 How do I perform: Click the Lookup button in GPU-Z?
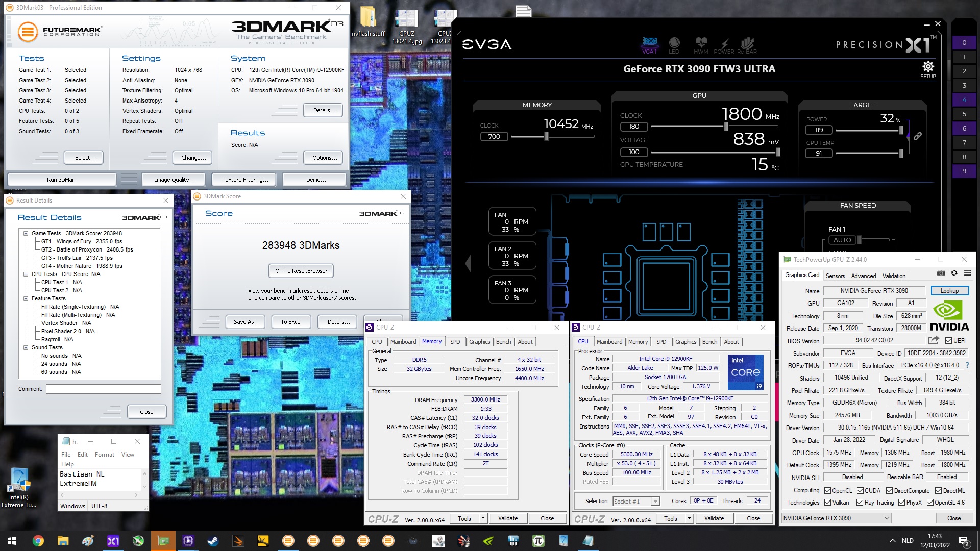click(949, 291)
